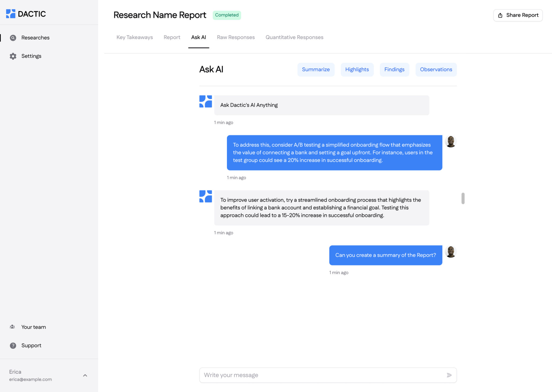Open the Researches section via its magnifier icon
Screen dimensions: 552x392
point(13,38)
